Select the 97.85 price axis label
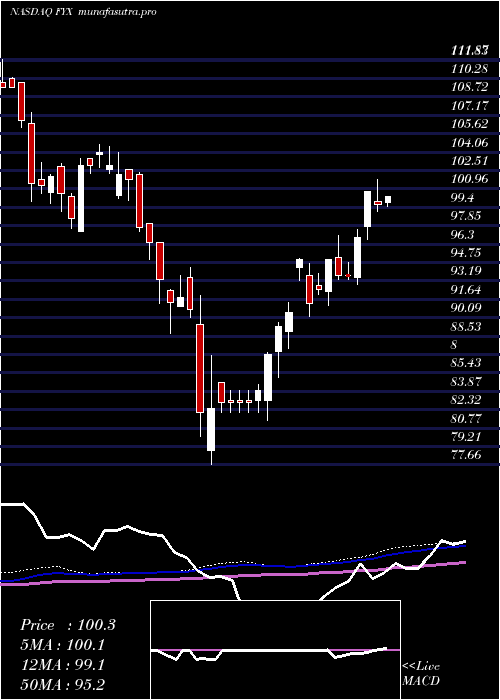Viewport: 500px width, 700px height. [467, 216]
